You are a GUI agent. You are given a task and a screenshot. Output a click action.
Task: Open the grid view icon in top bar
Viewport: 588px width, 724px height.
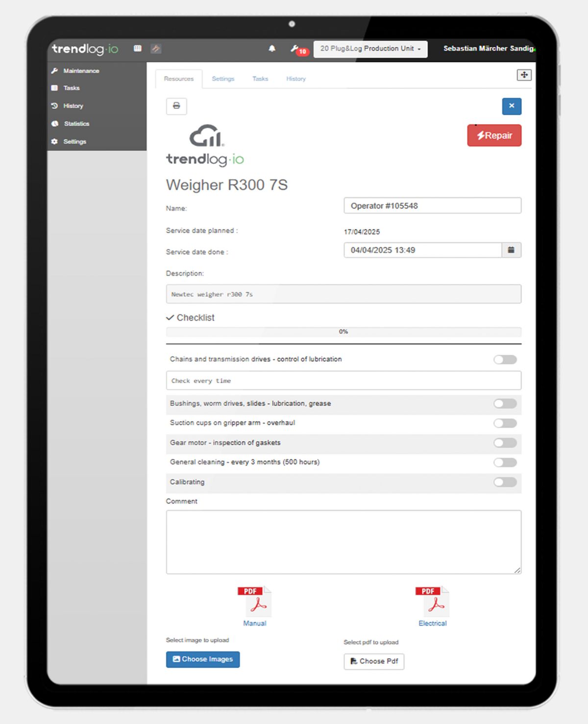point(138,48)
